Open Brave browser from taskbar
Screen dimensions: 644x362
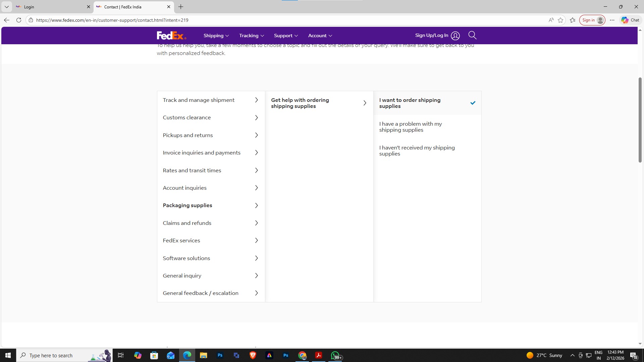pos(253,355)
